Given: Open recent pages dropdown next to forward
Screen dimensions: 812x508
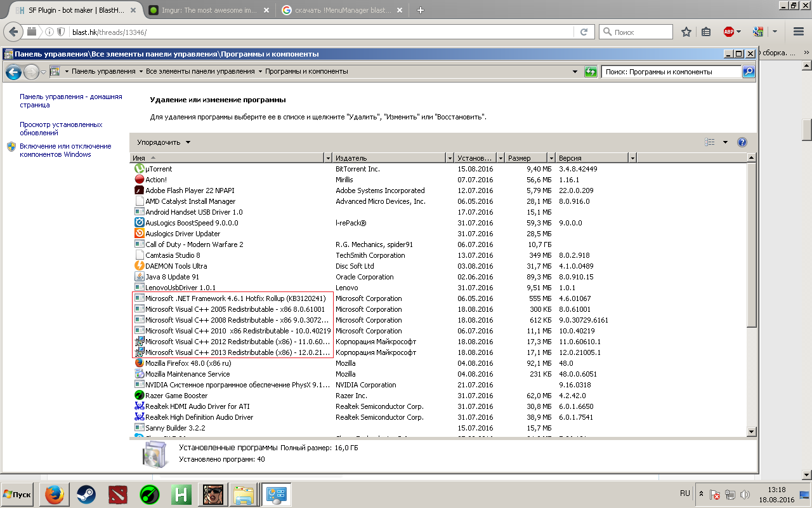Looking at the screenshot, I should (x=43, y=72).
